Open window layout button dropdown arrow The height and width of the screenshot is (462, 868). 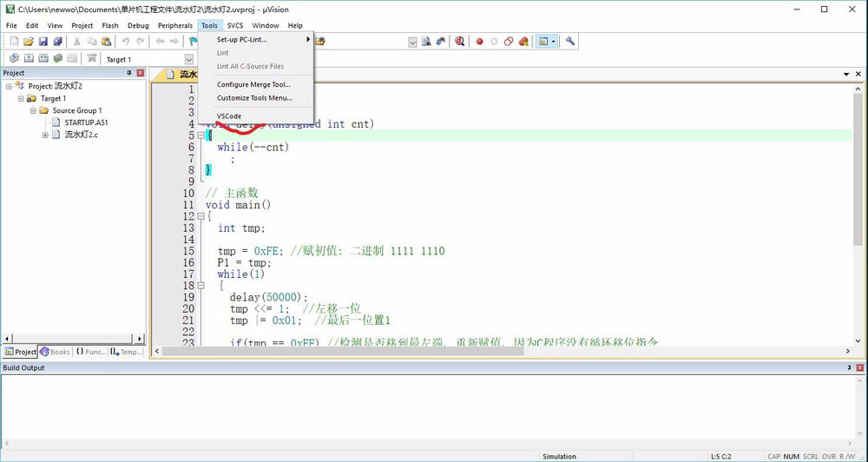point(553,42)
